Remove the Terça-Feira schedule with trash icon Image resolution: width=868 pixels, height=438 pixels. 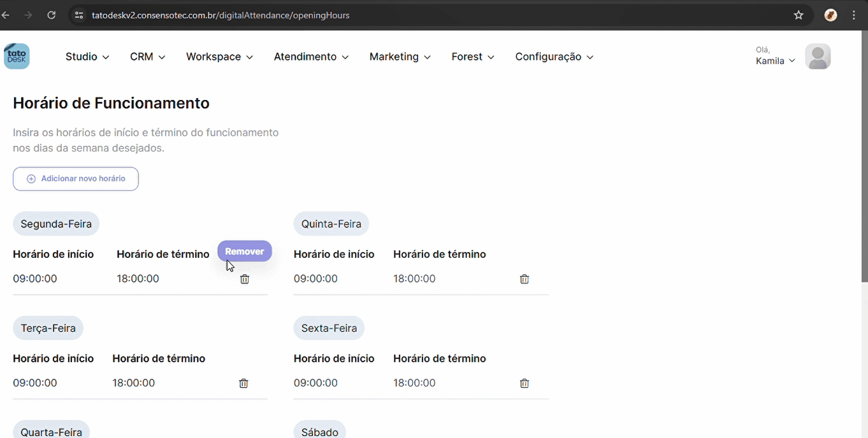(x=243, y=383)
